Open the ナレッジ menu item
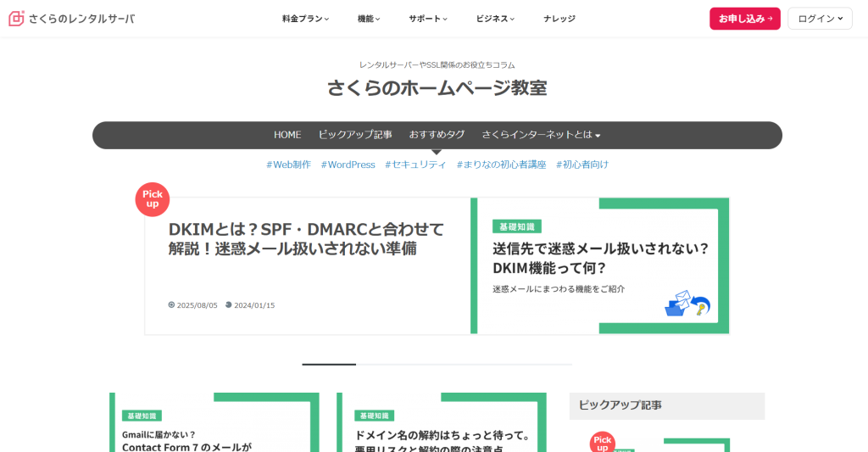This screenshot has height=452, width=868. click(559, 19)
